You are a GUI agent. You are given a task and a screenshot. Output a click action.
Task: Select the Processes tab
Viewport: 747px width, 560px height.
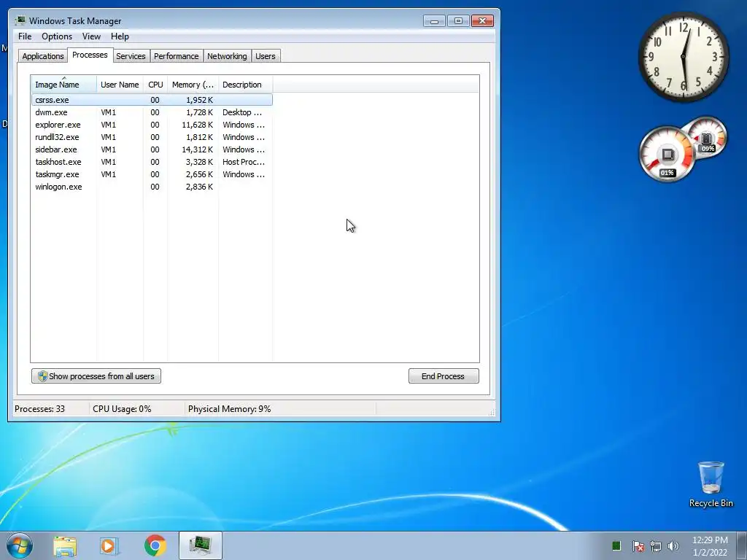point(90,55)
